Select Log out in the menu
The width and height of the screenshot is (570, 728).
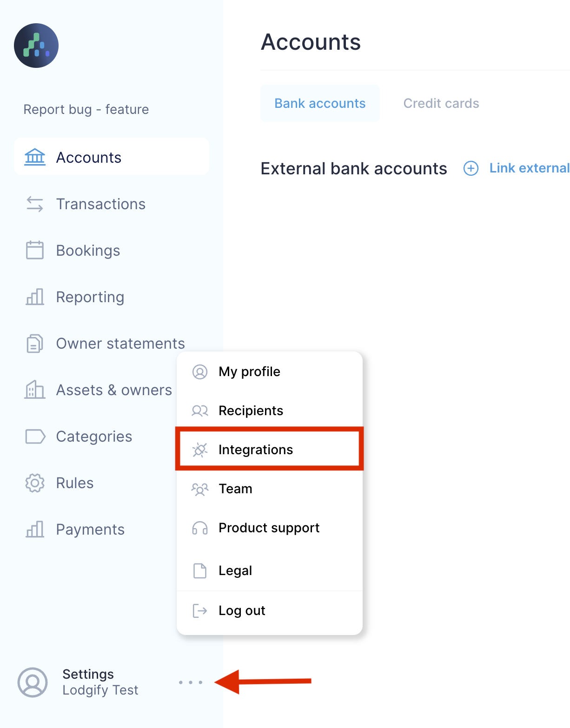tap(242, 611)
